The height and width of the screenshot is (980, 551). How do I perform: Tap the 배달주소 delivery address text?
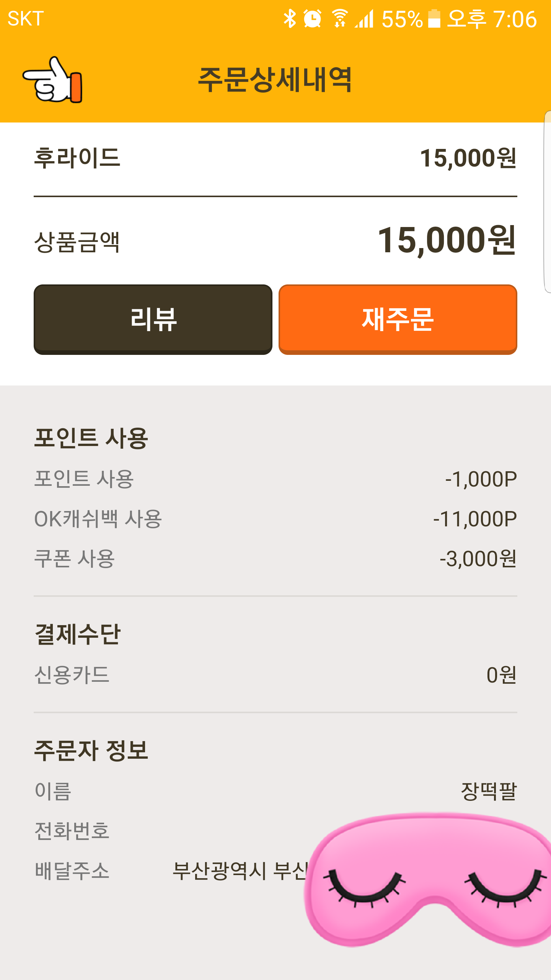[239, 871]
